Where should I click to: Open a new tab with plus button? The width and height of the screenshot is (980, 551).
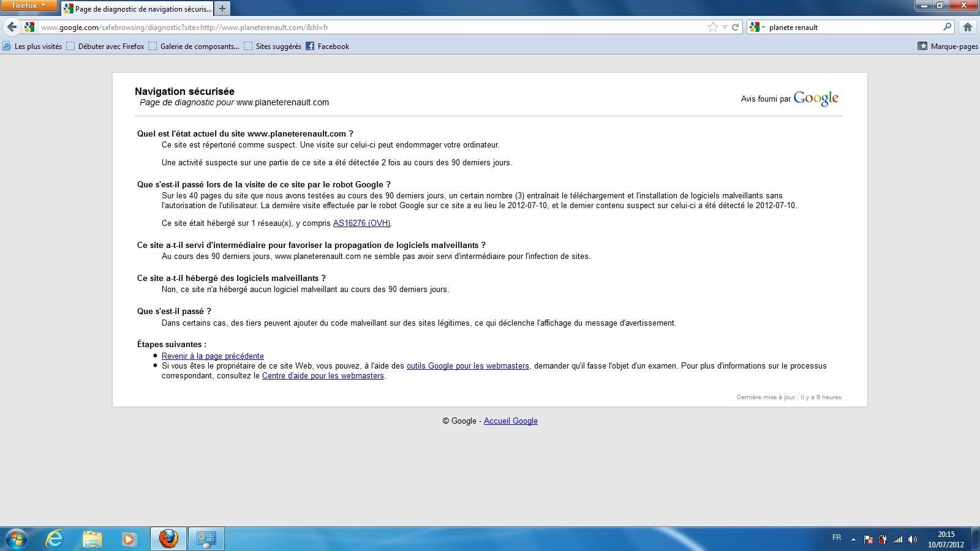pyautogui.click(x=222, y=9)
